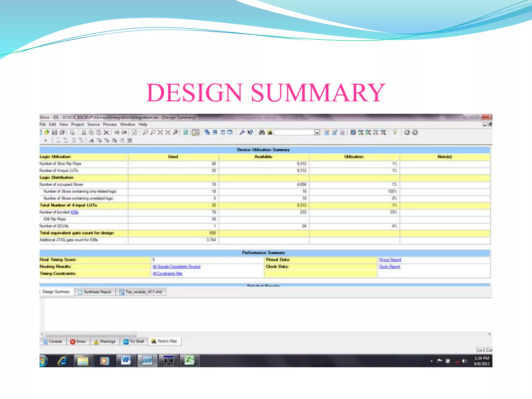The image size is (532, 399).
Task: Click Microsoft Word icon on taskbar
Action: click(x=126, y=361)
